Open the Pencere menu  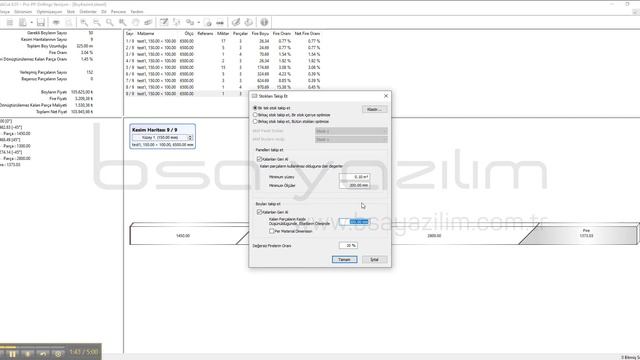118,12
